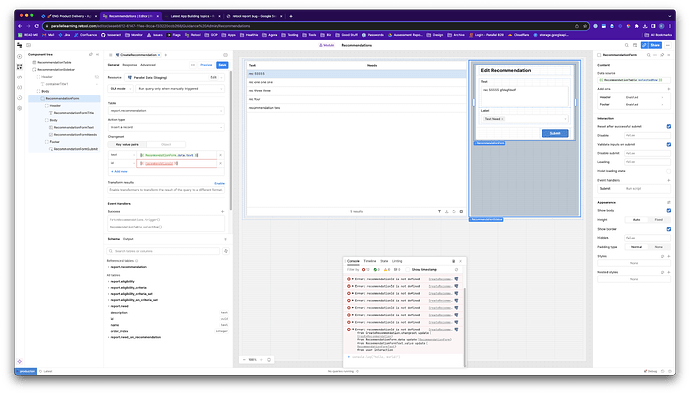Click the Submit button in the form
690x394 pixels.
click(x=555, y=133)
